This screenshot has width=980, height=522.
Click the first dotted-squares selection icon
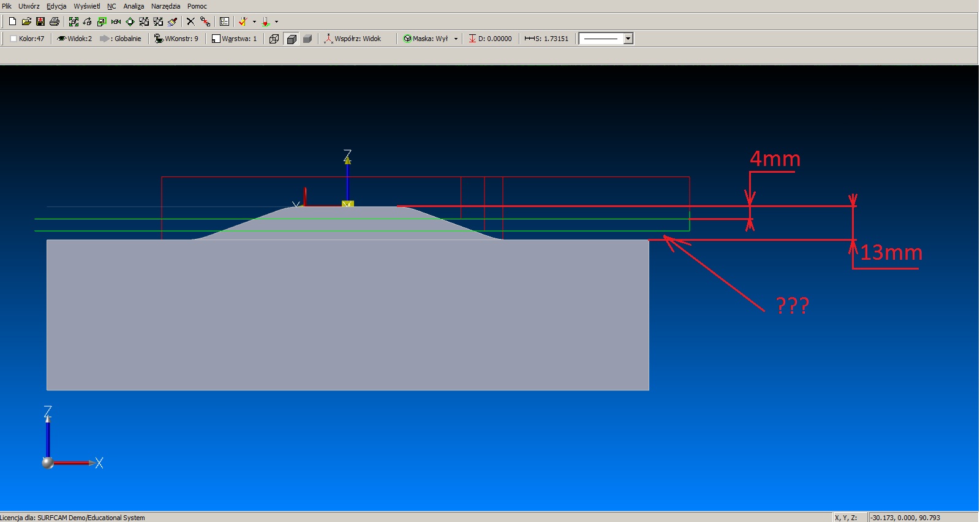144,21
